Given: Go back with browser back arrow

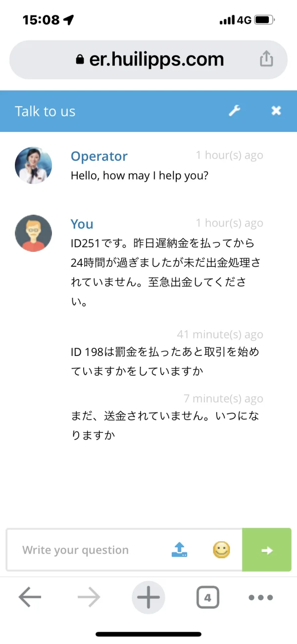Looking at the screenshot, I should (30, 598).
